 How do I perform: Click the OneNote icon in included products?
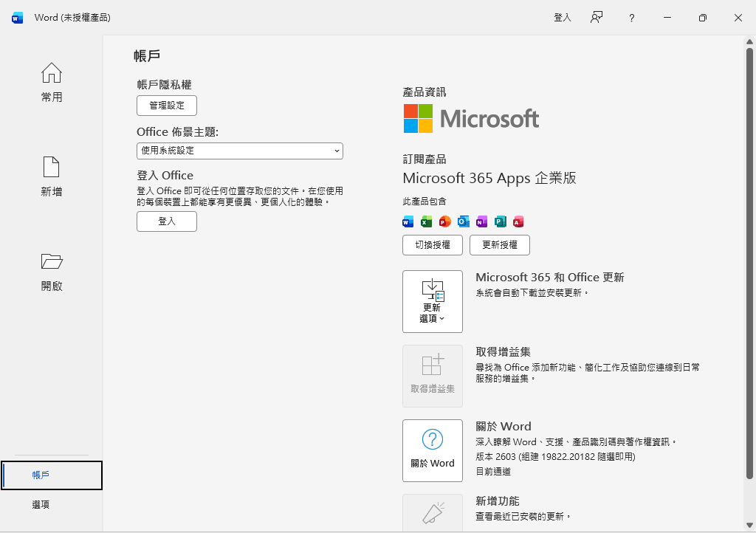pyautogui.click(x=481, y=221)
